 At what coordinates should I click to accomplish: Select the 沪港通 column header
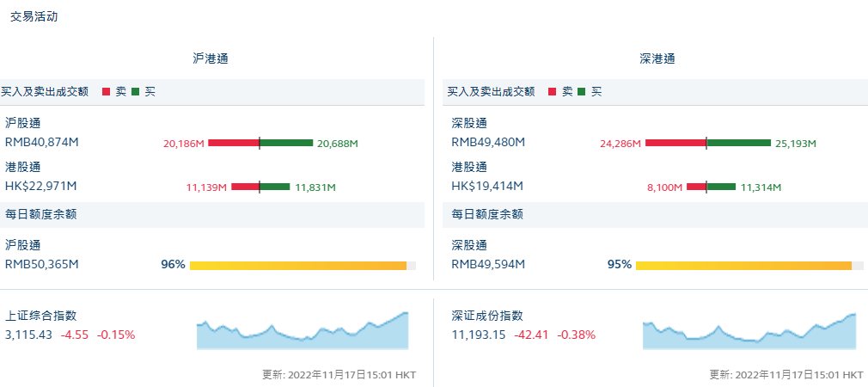tap(211, 59)
